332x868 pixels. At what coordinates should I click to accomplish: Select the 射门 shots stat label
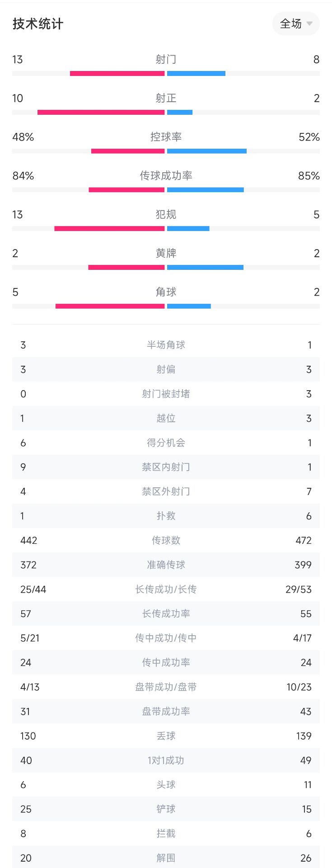pos(166,59)
